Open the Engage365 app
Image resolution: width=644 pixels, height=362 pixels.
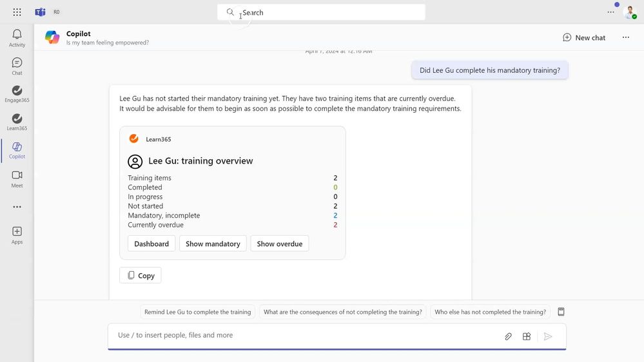pyautogui.click(x=17, y=94)
